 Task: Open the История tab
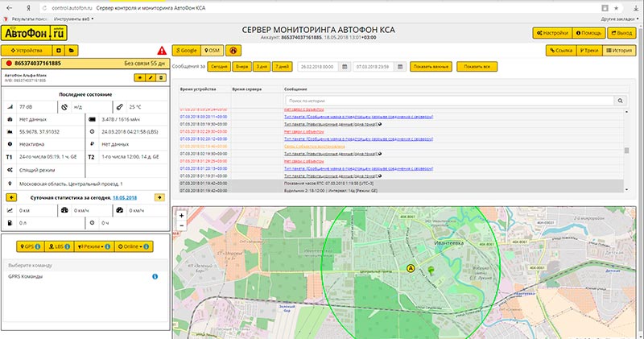click(x=619, y=51)
